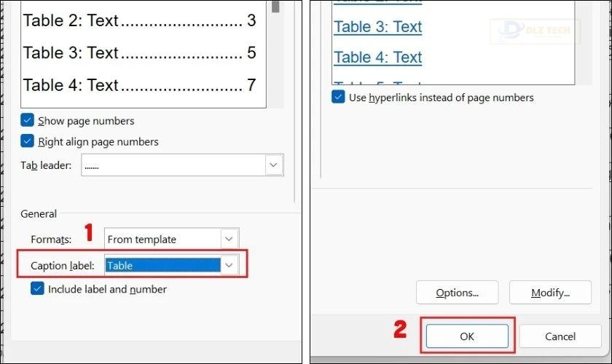Click the print preview scrollbar thumb
Viewport: 612px width, 364px height.
coord(275,7)
